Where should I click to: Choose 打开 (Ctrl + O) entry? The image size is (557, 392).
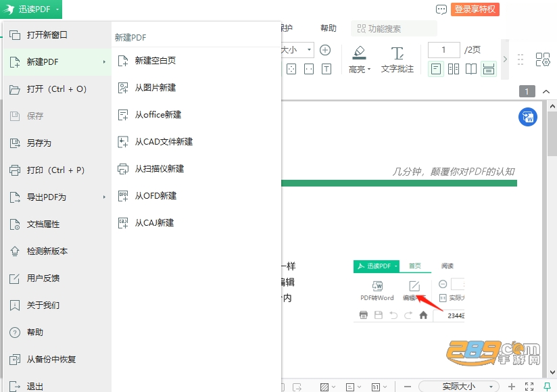click(57, 89)
